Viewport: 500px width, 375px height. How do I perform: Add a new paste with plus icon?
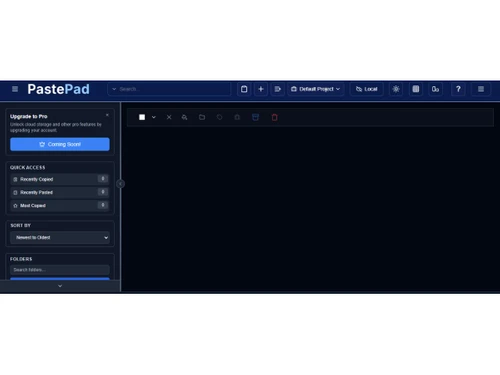click(261, 89)
